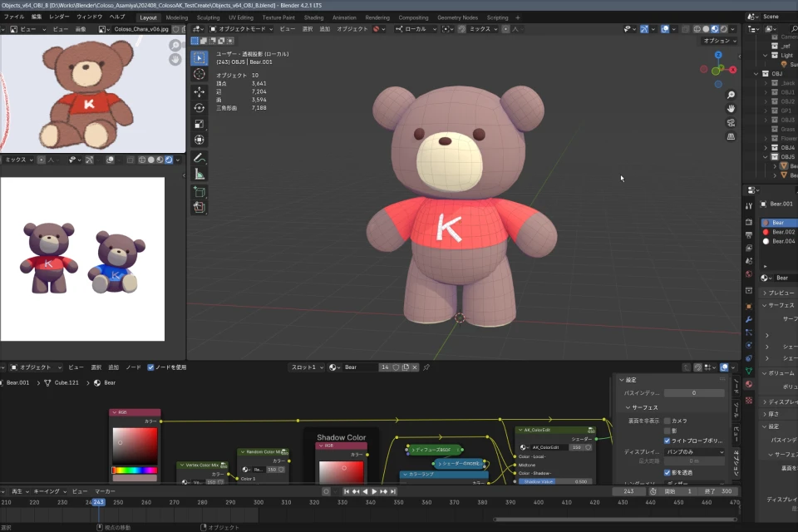
Task: Toggle the 影 backface culling checkbox
Action: click(667, 431)
